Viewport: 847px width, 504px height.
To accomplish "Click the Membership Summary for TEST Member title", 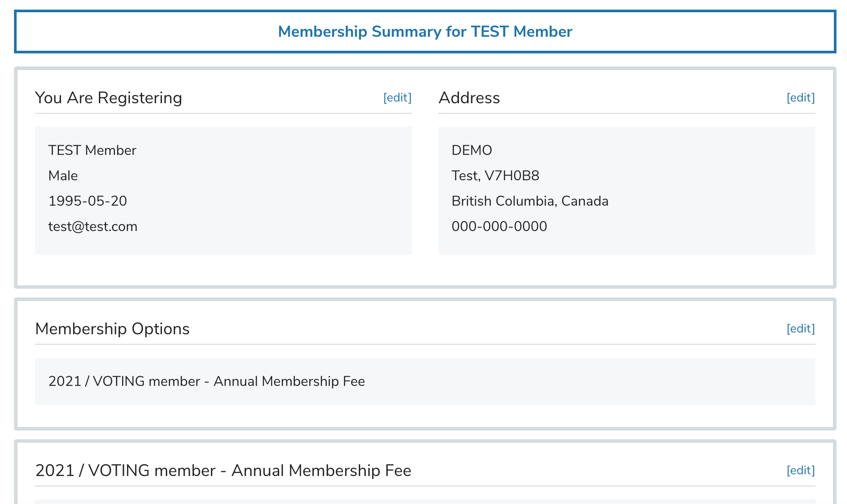I will pyautogui.click(x=425, y=31).
